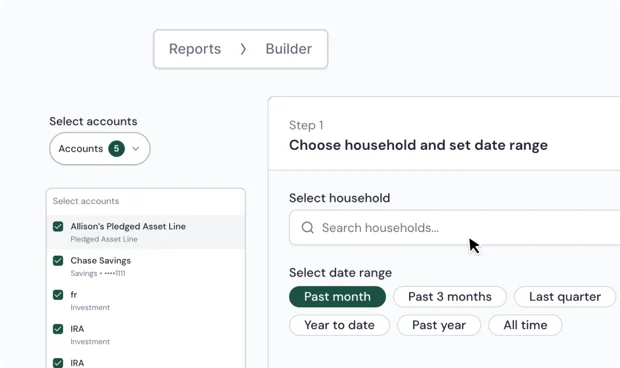Open the Accounts dropdown
Screen dimensions: 620x368
(100, 149)
